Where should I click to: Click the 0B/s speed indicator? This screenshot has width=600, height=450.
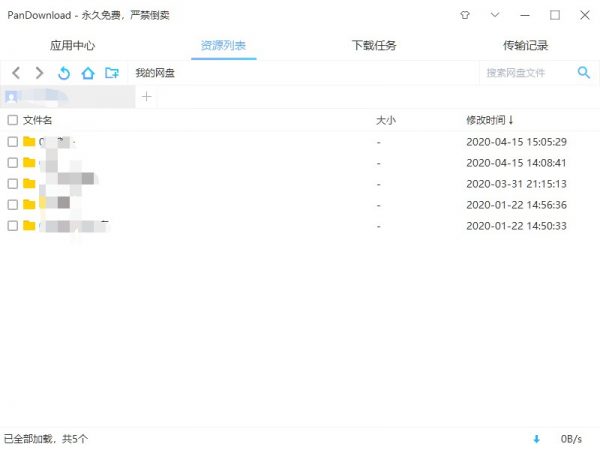pos(571,439)
